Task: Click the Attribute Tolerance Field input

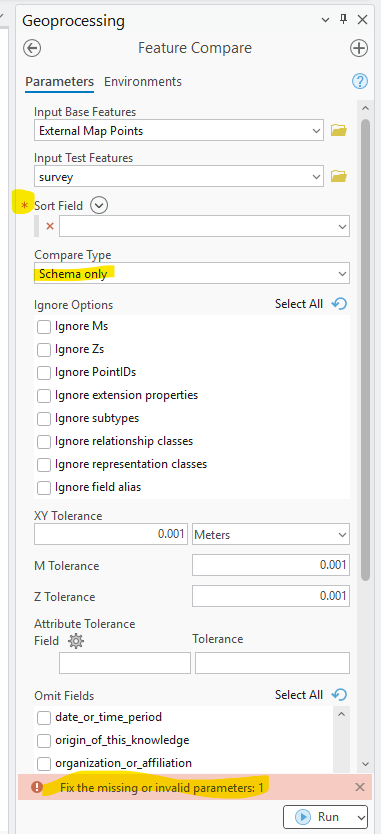Action: click(125, 663)
